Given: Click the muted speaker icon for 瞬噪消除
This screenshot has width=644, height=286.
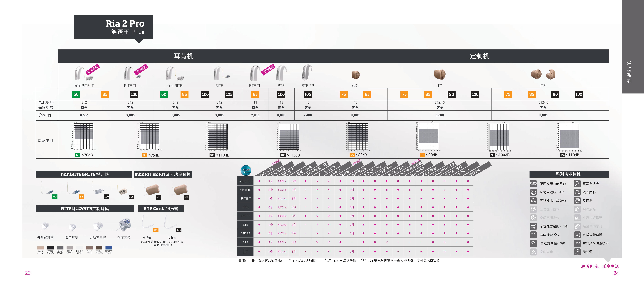Looking at the screenshot, I should [577, 209].
